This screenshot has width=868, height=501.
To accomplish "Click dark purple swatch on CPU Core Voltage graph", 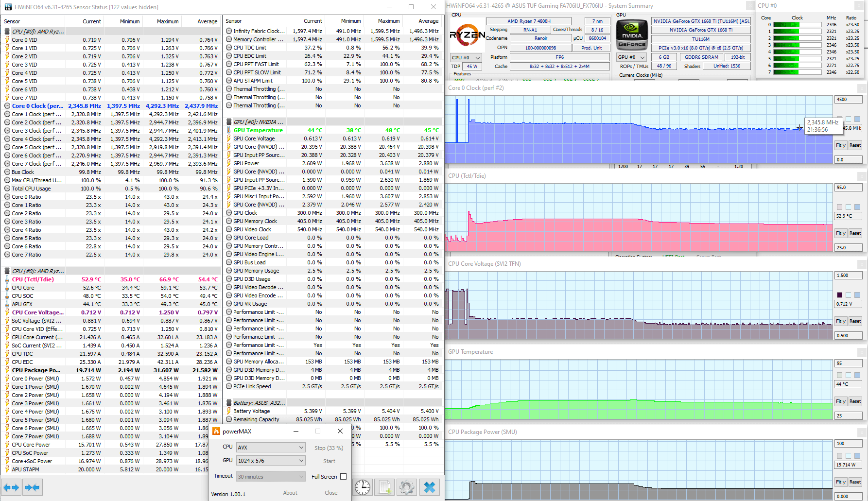I will pyautogui.click(x=839, y=295).
